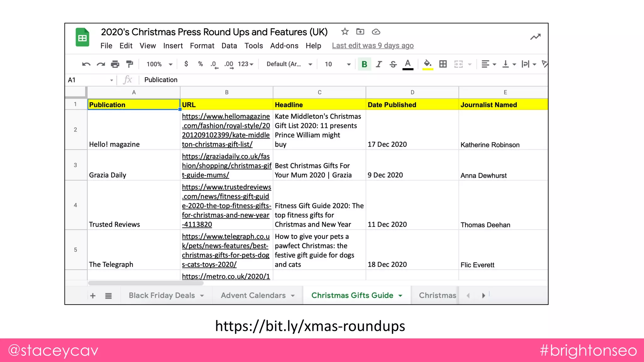Open the trustedreviews.com URL link
This screenshot has height=362, width=644.
click(x=226, y=206)
